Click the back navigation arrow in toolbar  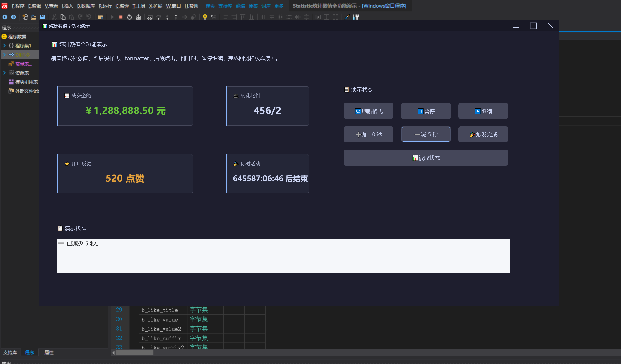(5, 17)
